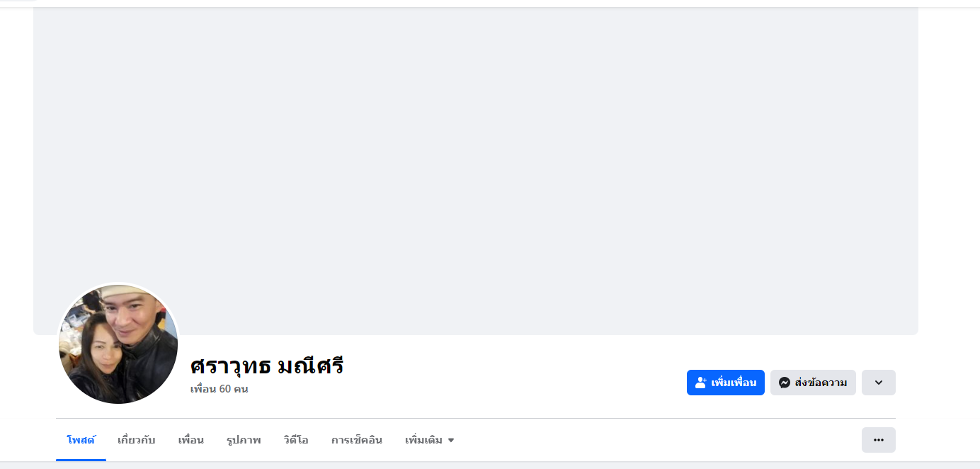Open the เพิ่มเติม tab menu
Viewport: 980px width, 469px height.
[x=430, y=440]
